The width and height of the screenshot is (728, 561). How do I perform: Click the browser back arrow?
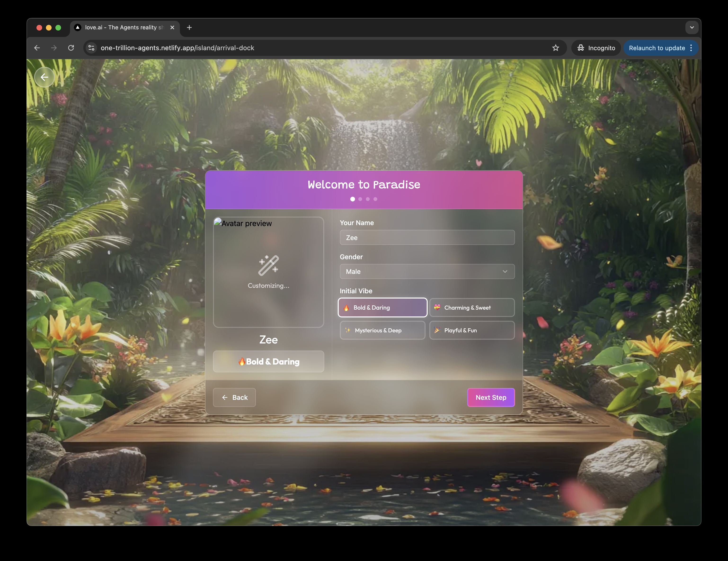tap(37, 48)
